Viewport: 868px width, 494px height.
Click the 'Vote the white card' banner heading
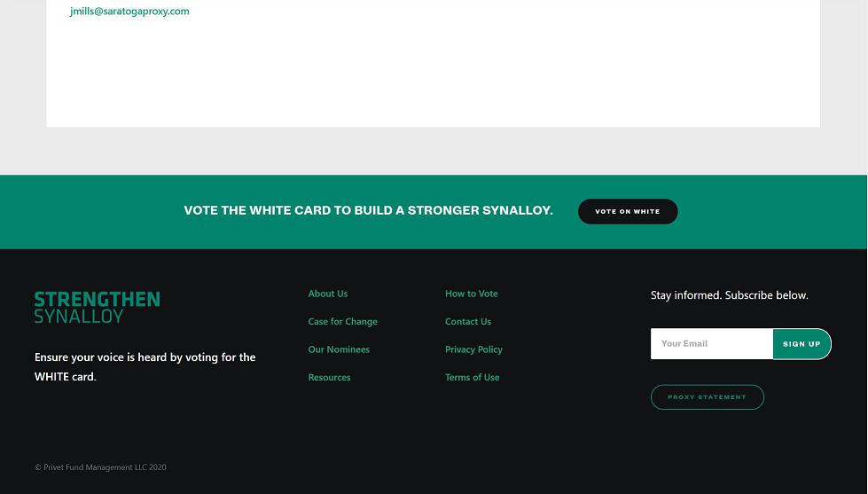tap(368, 211)
